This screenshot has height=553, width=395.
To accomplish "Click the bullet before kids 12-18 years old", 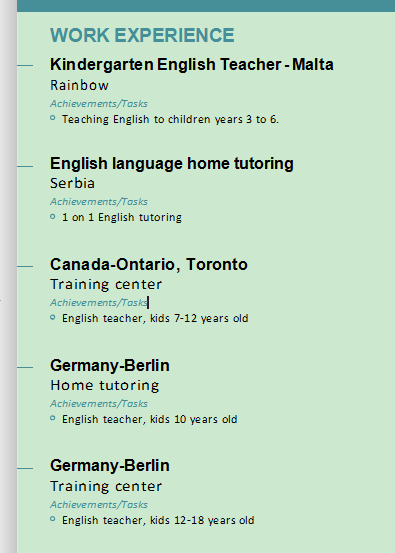I will click(53, 519).
